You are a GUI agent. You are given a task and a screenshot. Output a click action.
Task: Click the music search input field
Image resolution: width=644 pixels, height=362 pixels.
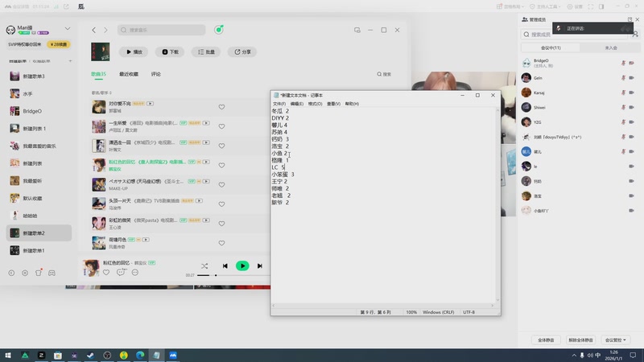point(162,30)
